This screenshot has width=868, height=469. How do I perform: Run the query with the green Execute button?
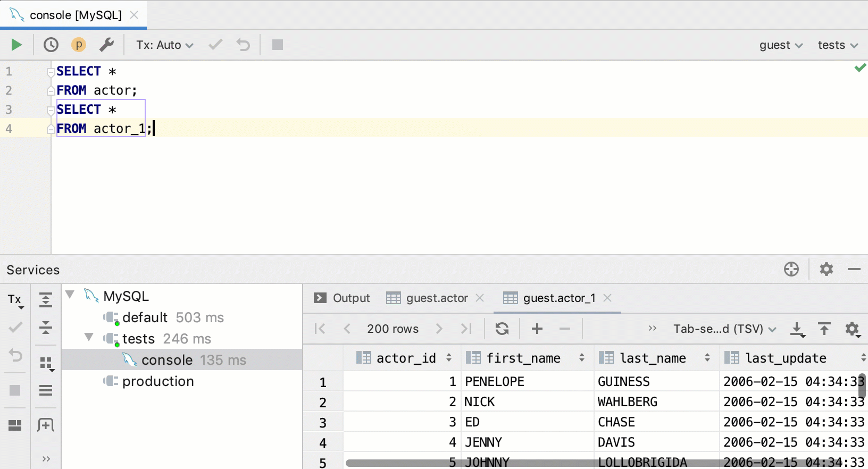(x=16, y=45)
